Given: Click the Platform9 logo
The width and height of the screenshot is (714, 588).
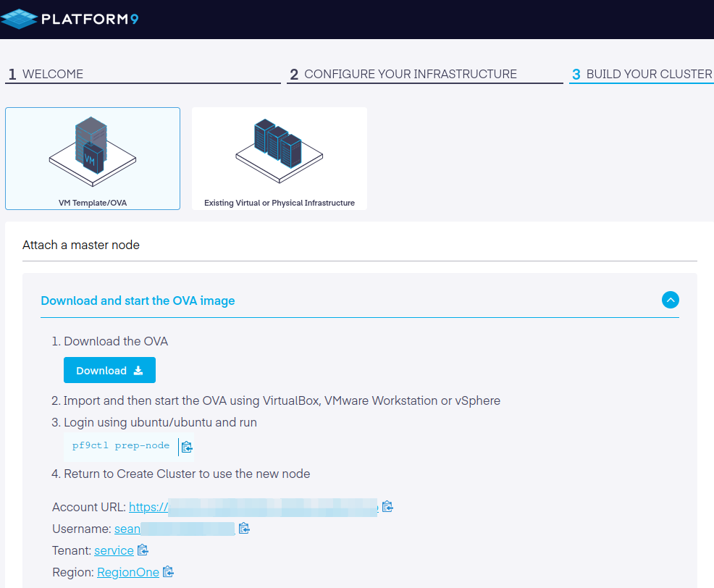Looking at the screenshot, I should tap(70, 19).
